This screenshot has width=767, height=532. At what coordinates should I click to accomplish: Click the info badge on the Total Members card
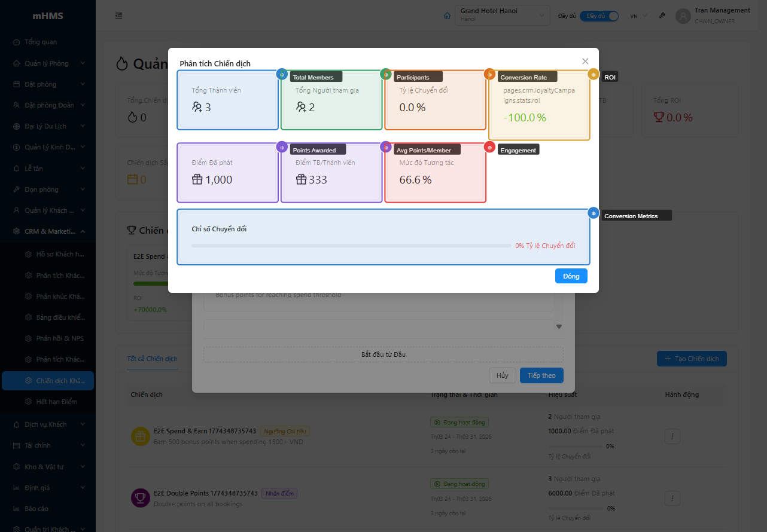click(x=282, y=74)
